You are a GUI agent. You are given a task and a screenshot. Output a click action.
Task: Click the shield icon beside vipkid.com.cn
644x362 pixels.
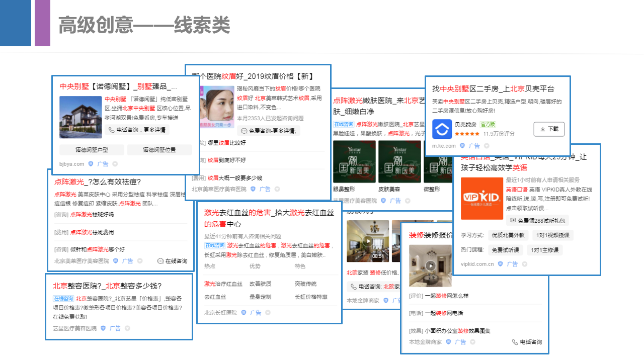tap(500, 264)
